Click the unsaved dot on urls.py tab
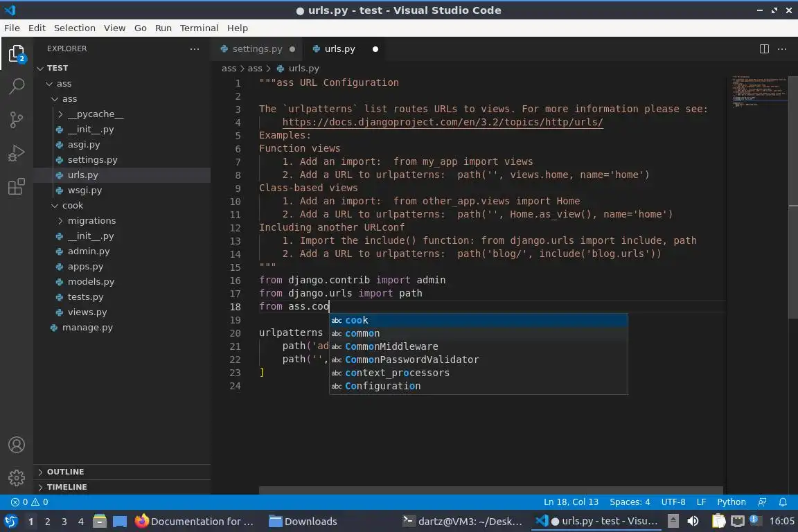 tap(375, 49)
